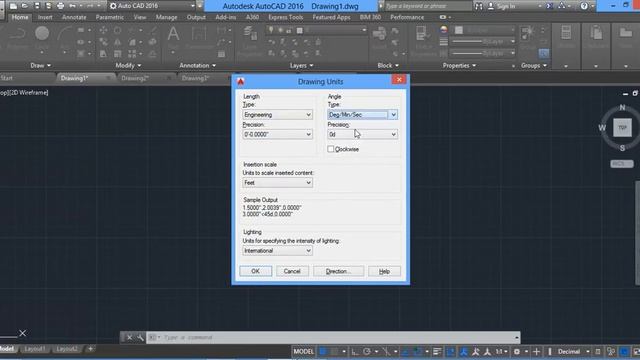Click the Open file icon in Quick Access
This screenshot has height=360, width=640.
pyautogui.click(x=24, y=6)
